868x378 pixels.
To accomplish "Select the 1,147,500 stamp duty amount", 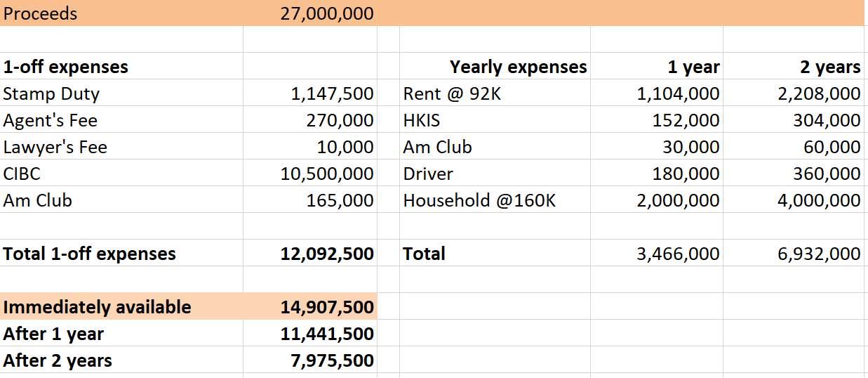I will [310, 93].
